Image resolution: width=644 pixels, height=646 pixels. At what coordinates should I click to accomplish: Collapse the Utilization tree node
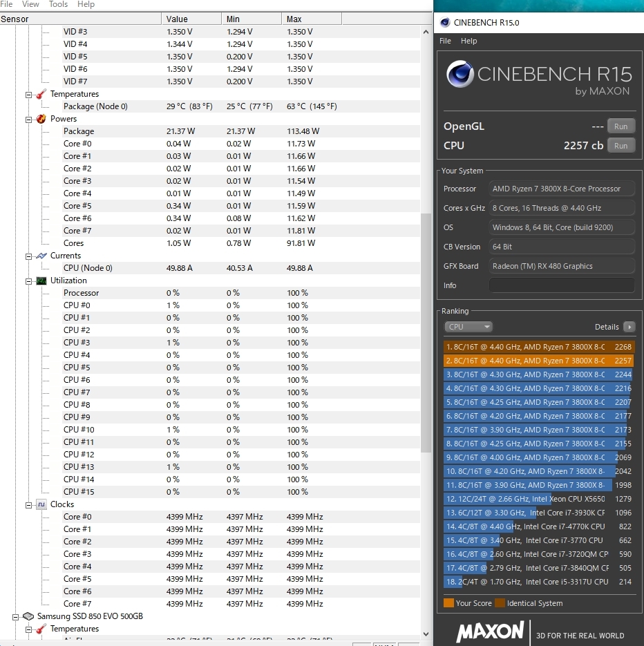tap(28, 281)
